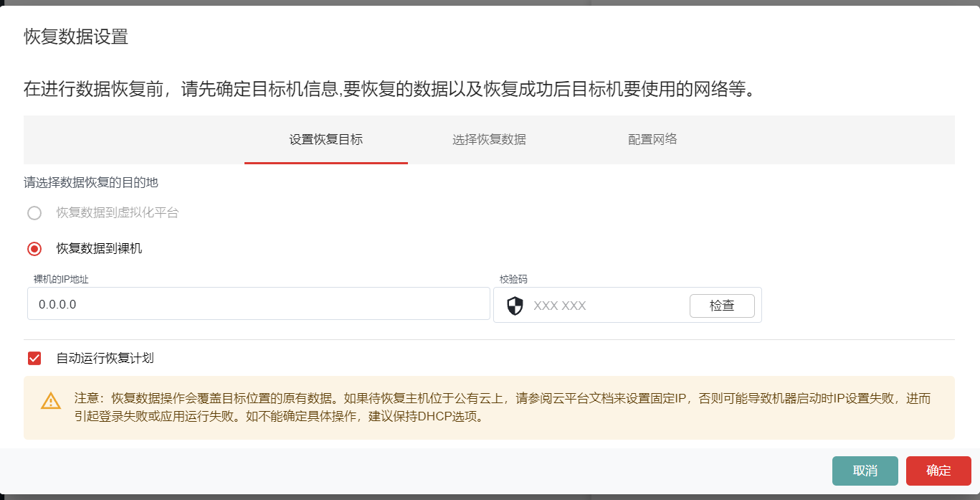Click the warning triangle icon in the notice banner
Screen dimensions: 980x500
click(x=50, y=401)
